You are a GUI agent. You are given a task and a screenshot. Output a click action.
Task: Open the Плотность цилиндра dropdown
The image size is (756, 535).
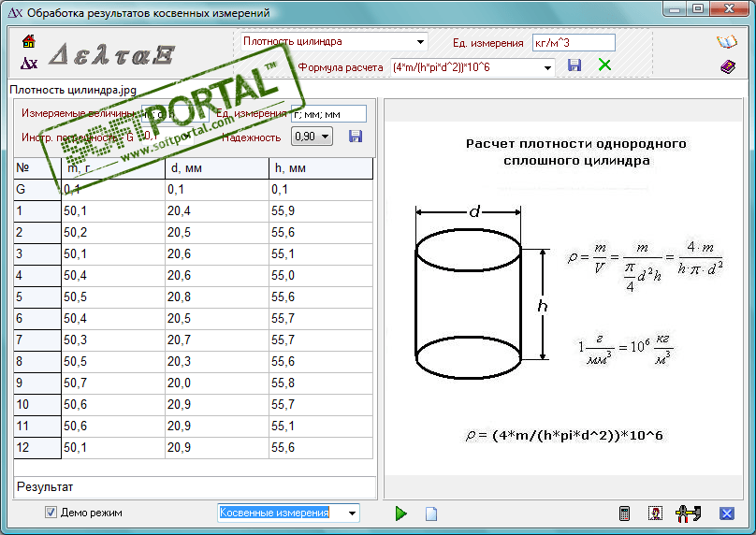[420, 42]
